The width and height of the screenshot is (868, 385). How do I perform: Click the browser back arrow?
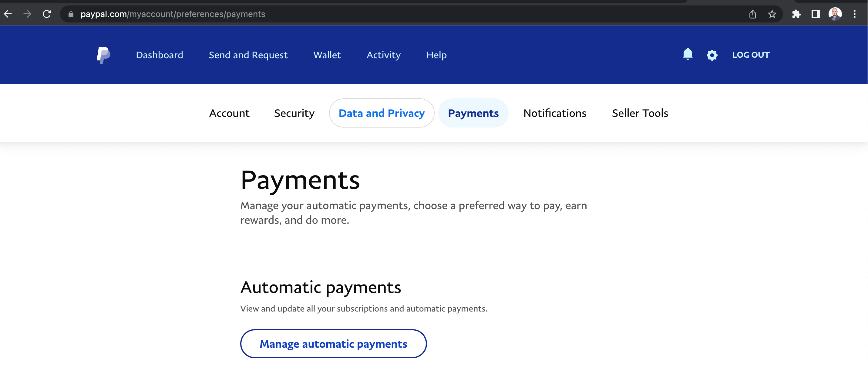(x=8, y=14)
